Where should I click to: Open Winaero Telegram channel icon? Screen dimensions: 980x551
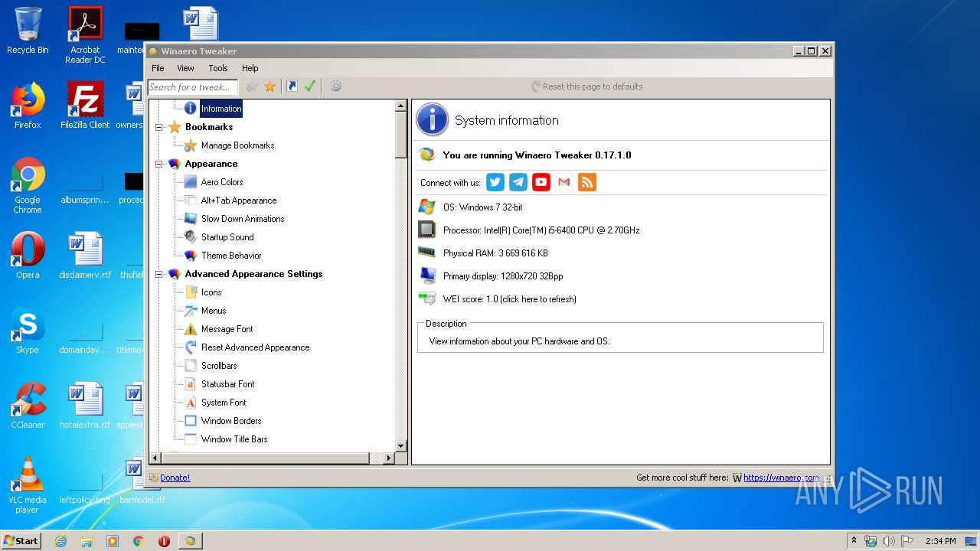(x=518, y=182)
